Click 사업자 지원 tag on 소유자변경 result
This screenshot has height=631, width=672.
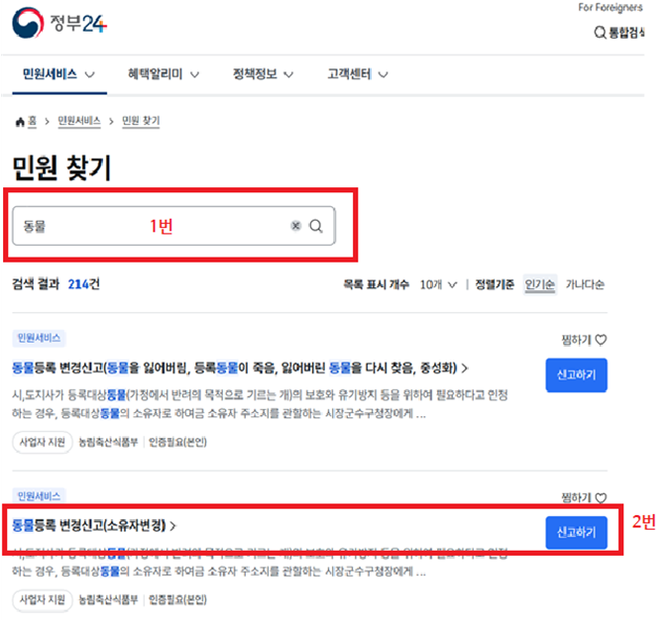click(x=43, y=599)
